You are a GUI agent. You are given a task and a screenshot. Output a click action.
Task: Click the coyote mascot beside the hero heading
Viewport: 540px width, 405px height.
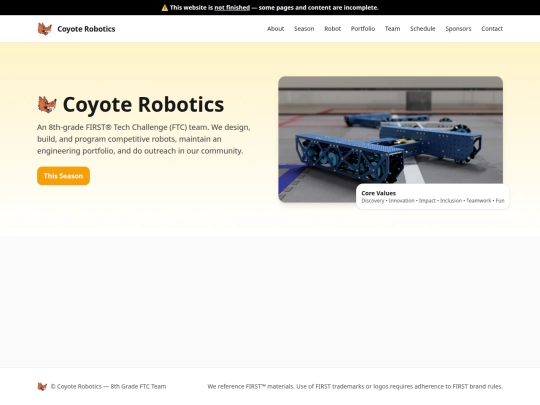(47, 104)
